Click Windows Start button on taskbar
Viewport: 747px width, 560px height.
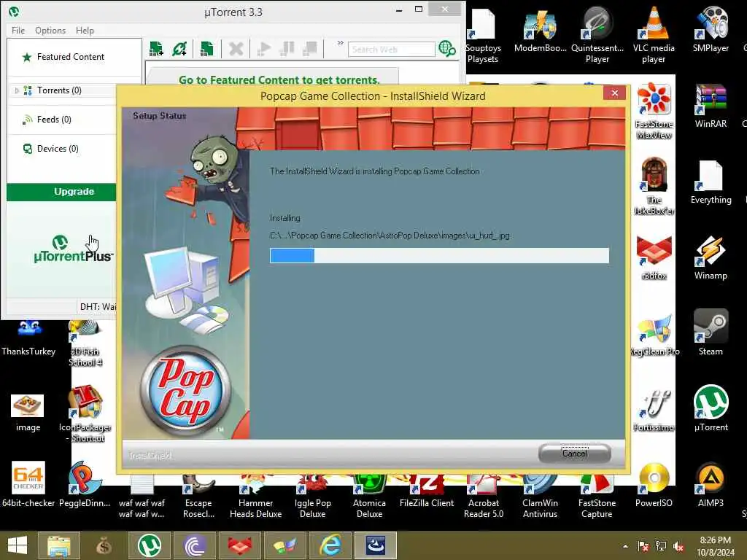pyautogui.click(x=18, y=545)
